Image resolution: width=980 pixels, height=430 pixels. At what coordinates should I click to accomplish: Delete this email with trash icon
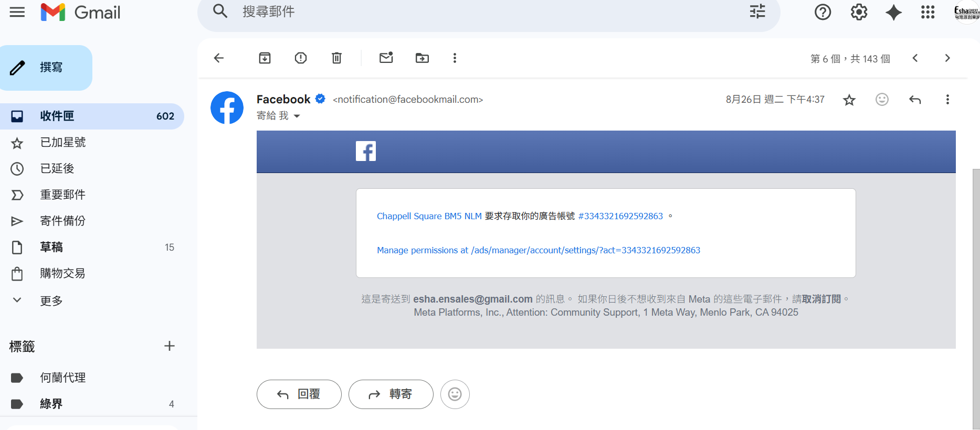click(337, 58)
